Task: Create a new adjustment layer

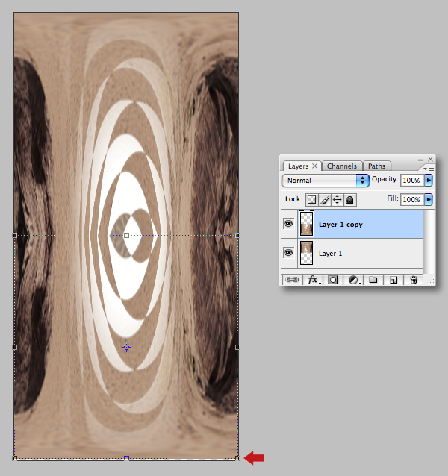Action: click(x=354, y=280)
